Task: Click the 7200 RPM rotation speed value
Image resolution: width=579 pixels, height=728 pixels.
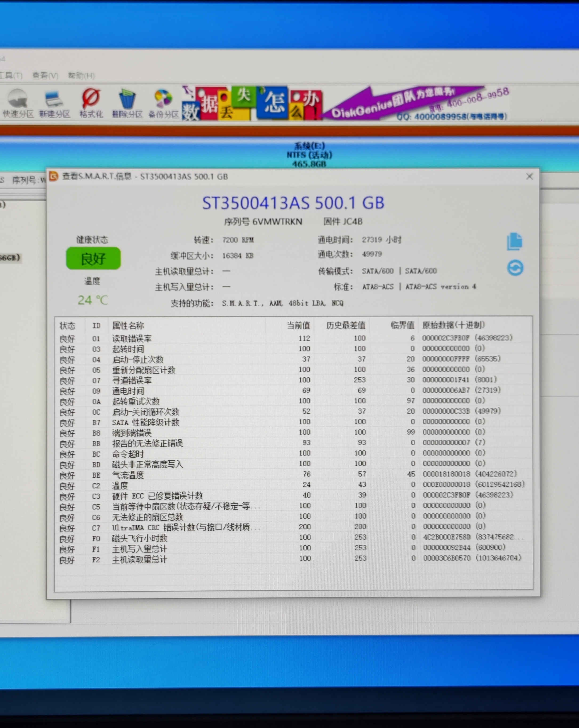Action: (238, 240)
